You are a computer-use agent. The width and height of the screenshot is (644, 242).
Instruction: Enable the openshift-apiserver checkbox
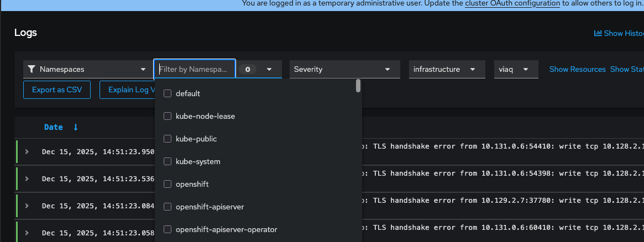(168, 207)
